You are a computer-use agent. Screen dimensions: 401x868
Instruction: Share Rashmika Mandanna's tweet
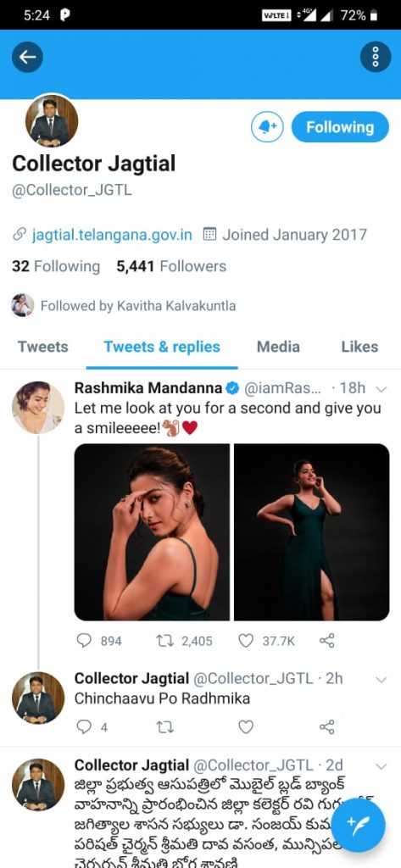click(326, 641)
